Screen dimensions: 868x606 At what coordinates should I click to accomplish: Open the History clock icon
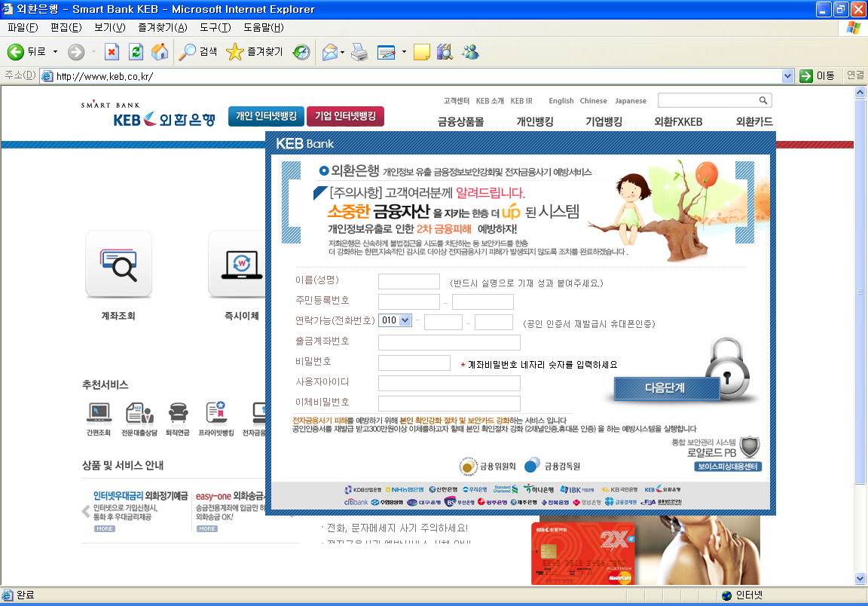(x=301, y=52)
